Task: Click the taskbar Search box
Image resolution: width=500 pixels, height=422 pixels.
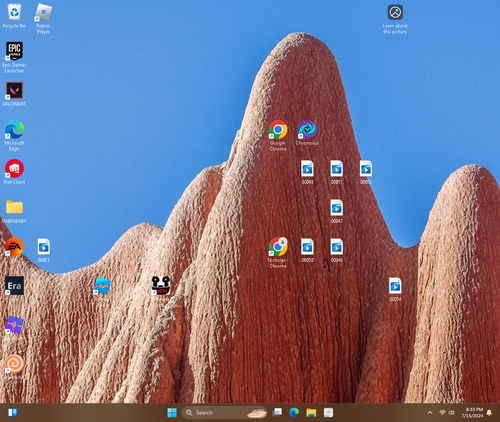Action: click(225, 413)
